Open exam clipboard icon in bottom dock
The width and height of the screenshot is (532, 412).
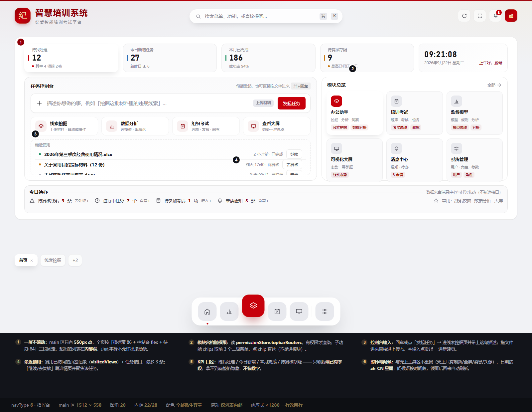[277, 311]
